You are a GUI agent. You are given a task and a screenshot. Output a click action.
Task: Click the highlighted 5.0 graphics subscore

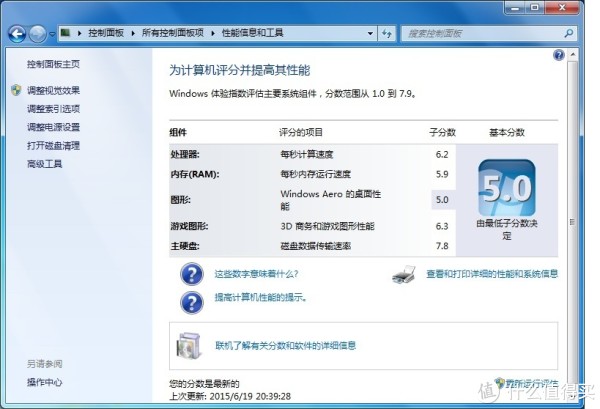443,200
